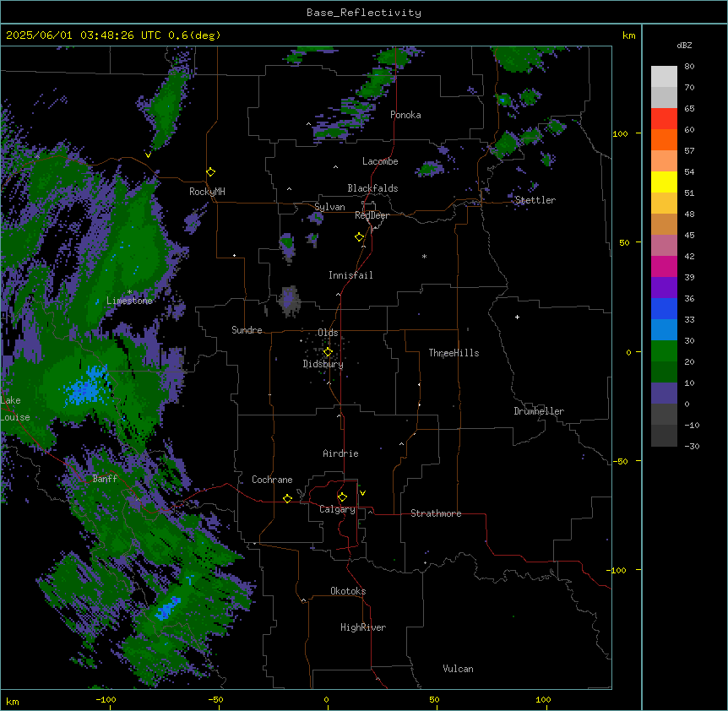The height and width of the screenshot is (711, 728).
Task: Click the yellow V marker east of Calgary
Action: [362, 493]
